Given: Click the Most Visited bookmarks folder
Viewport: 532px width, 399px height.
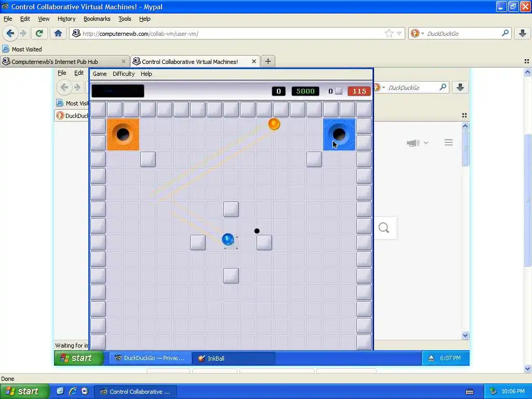Looking at the screenshot, I should (22, 49).
